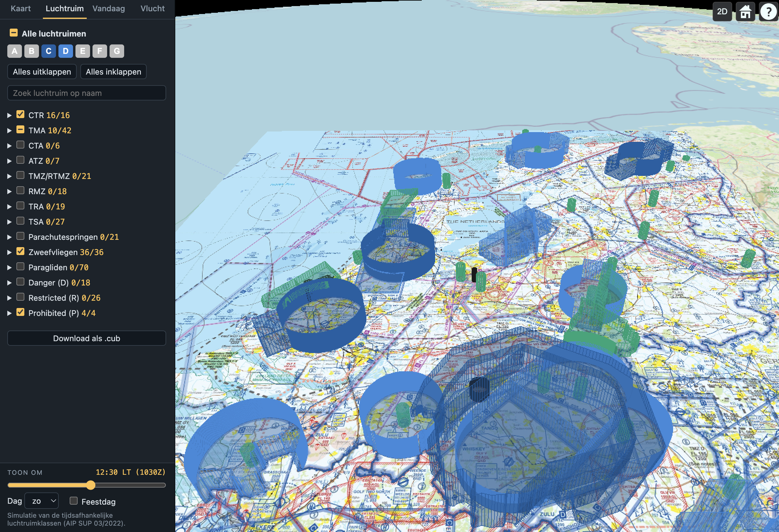Click the home view icon

745,12
